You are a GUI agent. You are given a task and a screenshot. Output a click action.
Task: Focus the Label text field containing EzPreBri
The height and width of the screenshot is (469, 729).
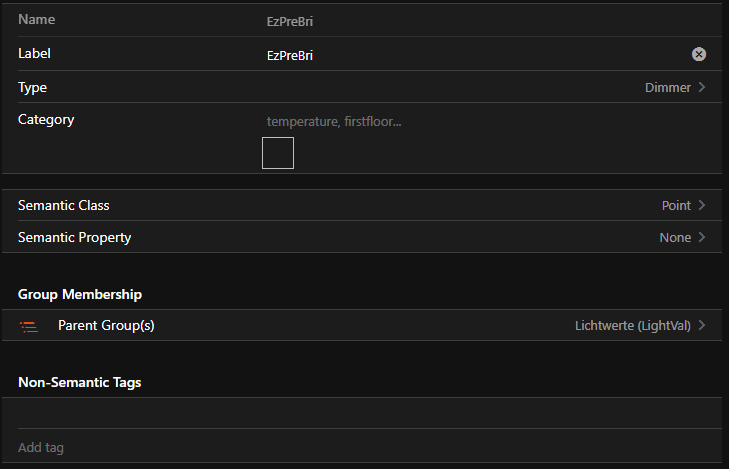470,55
